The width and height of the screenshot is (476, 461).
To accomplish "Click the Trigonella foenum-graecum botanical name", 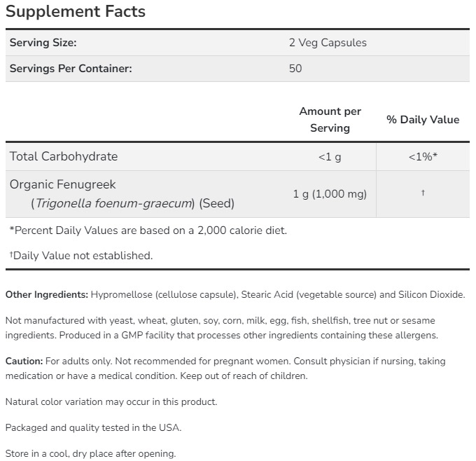I will pos(113,204).
